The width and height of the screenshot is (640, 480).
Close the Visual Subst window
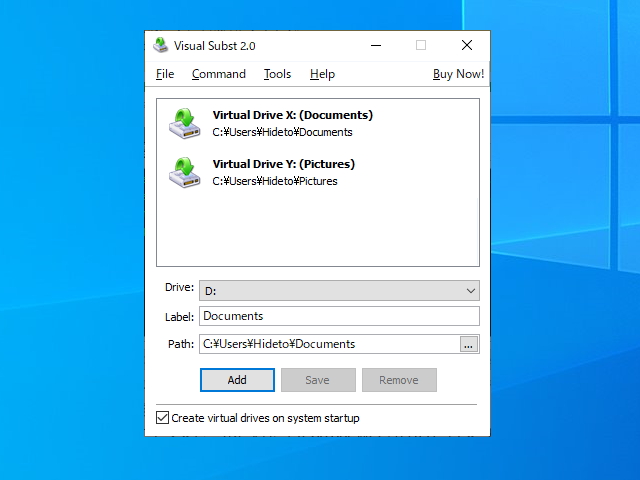coord(467,45)
